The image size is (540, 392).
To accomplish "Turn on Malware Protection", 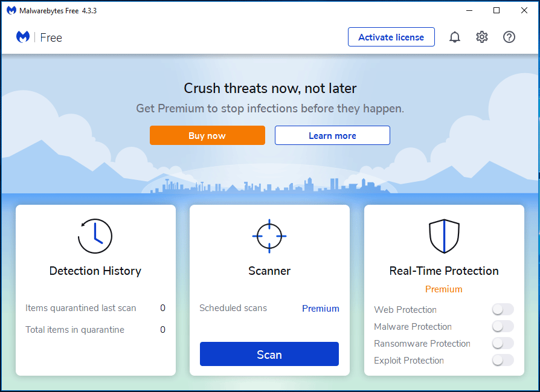I will point(503,326).
